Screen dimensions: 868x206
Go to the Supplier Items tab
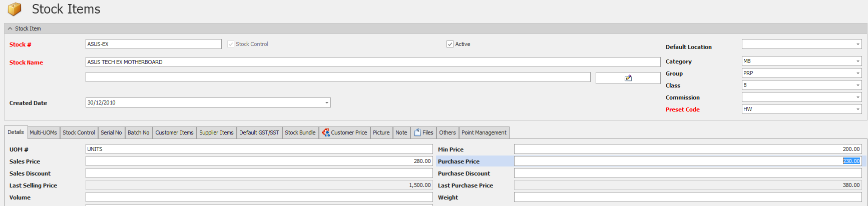point(216,132)
